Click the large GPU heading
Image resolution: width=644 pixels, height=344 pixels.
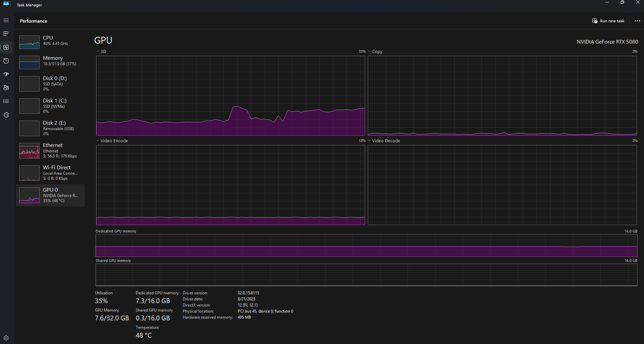[x=103, y=40]
